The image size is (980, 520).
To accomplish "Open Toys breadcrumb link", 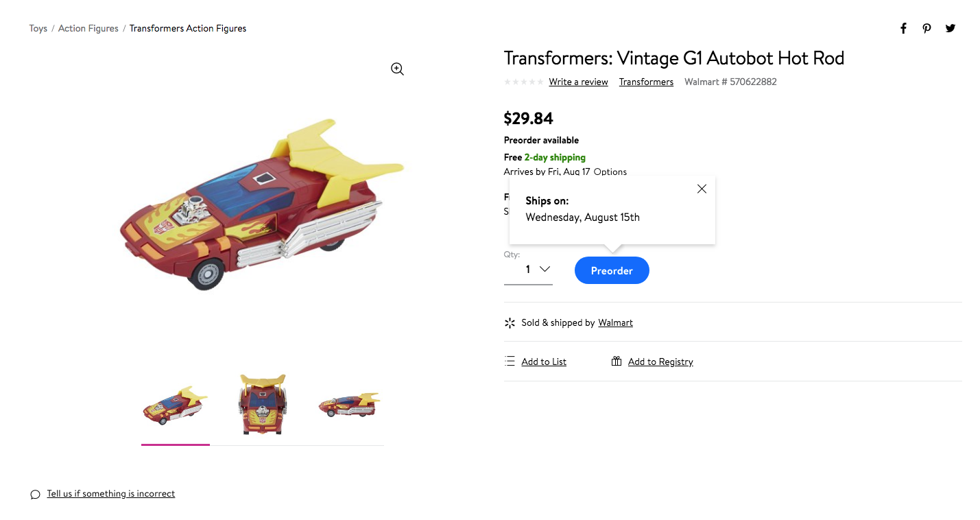I will [x=38, y=28].
